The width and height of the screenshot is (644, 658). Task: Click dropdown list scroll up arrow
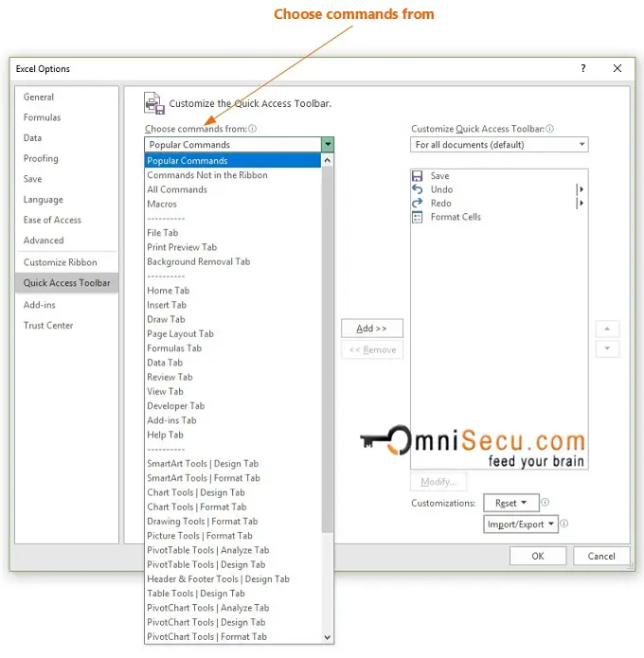pyautogui.click(x=328, y=160)
